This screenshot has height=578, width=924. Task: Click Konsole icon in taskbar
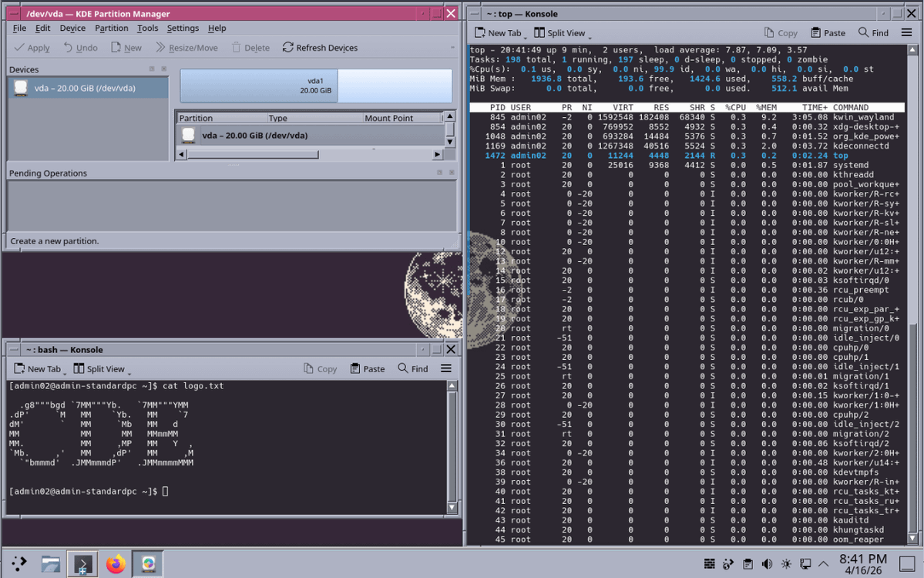(x=82, y=564)
